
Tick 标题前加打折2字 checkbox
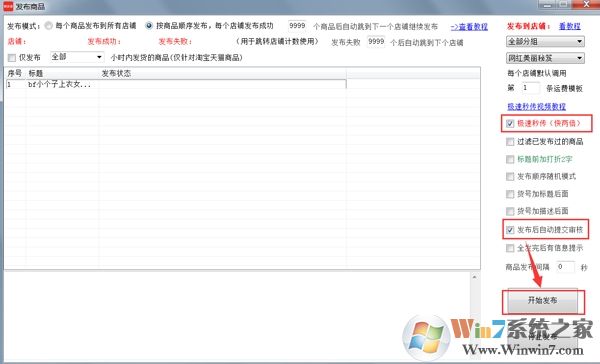point(510,159)
